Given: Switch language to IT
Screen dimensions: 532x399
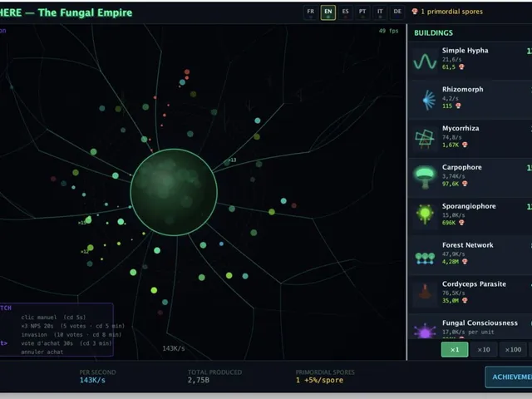Looking at the screenshot, I should [380, 12].
